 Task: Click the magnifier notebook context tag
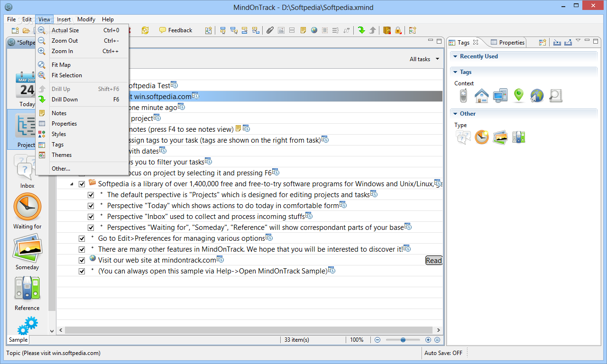[556, 96]
